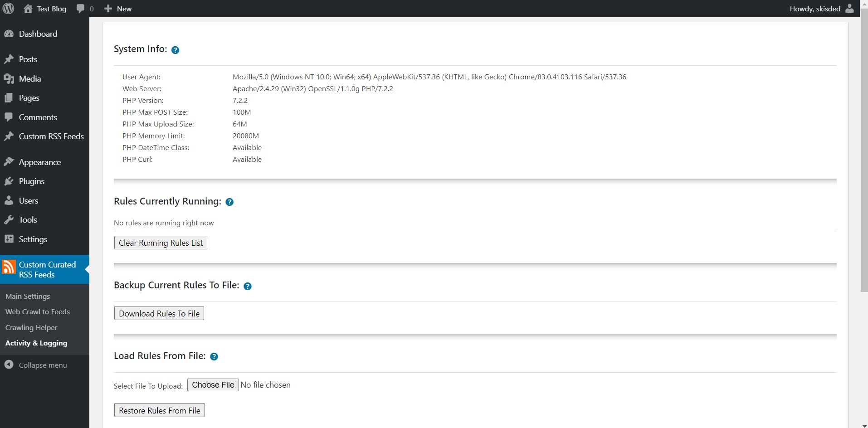Click the user avatar icon
868x428 pixels.
(x=850, y=9)
